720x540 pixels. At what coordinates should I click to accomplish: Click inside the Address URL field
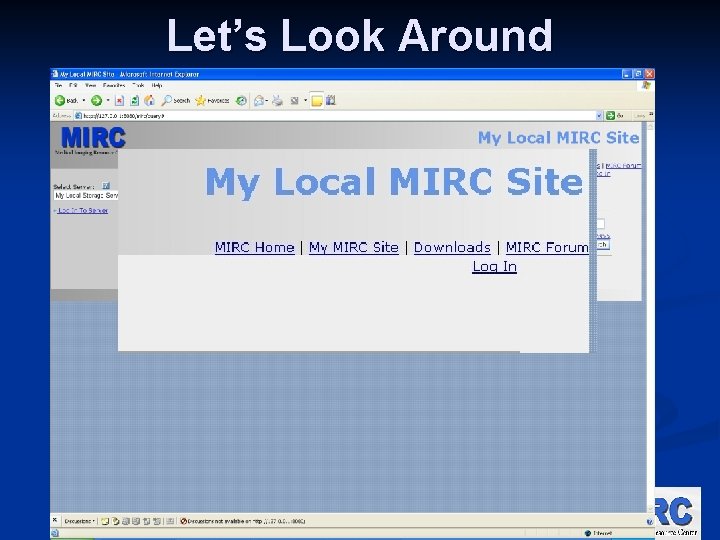(x=338, y=116)
